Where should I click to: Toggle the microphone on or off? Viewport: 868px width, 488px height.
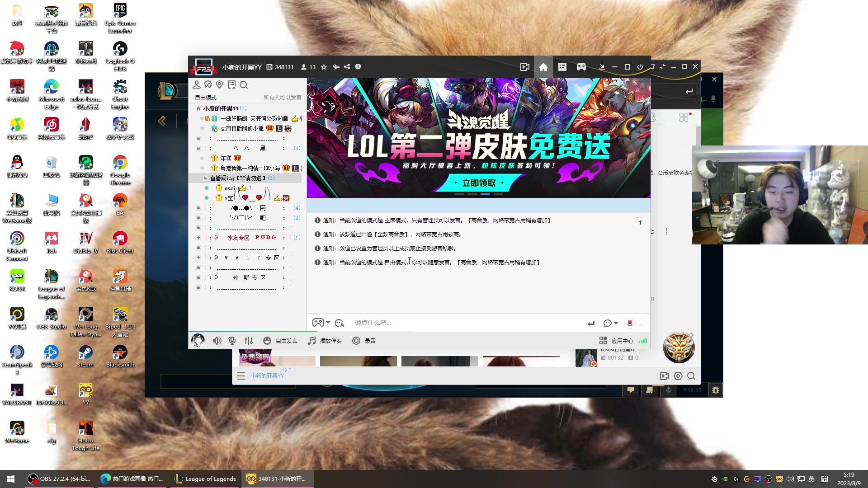coord(232,341)
